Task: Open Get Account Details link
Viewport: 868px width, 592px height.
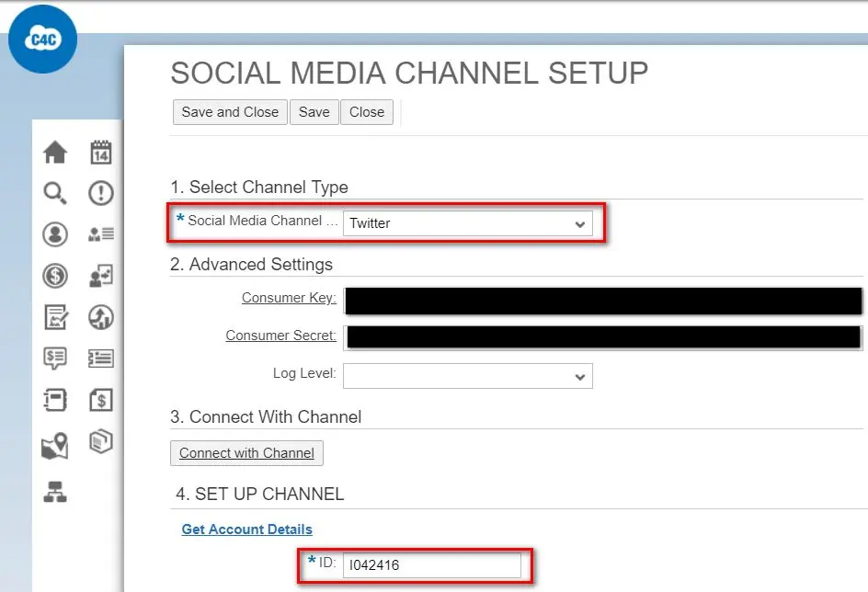Action: (247, 529)
